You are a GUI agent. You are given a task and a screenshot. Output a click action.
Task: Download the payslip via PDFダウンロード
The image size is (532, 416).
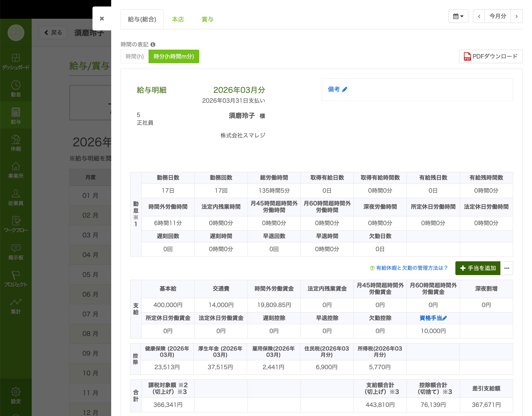click(490, 56)
